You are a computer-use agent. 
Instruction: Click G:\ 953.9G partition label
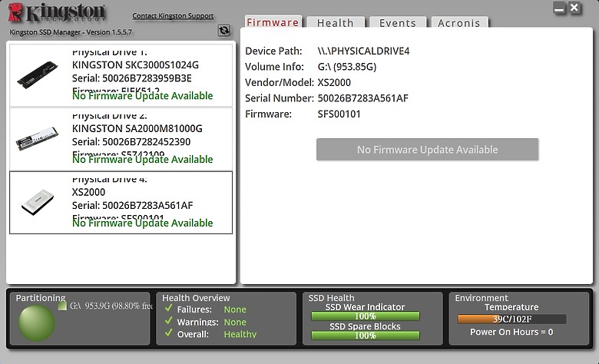(x=111, y=306)
